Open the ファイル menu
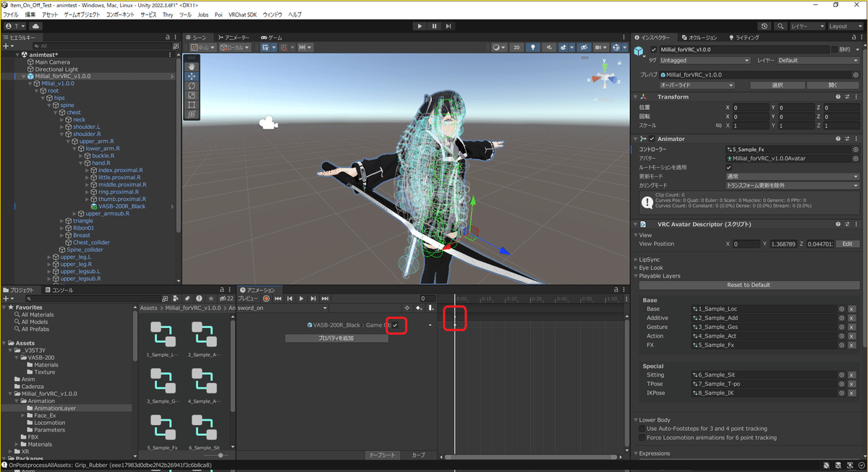Image resolution: width=868 pixels, height=472 pixels. [x=11, y=14]
